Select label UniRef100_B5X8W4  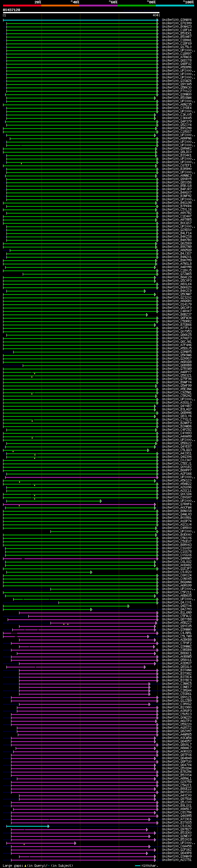(177, 98)
